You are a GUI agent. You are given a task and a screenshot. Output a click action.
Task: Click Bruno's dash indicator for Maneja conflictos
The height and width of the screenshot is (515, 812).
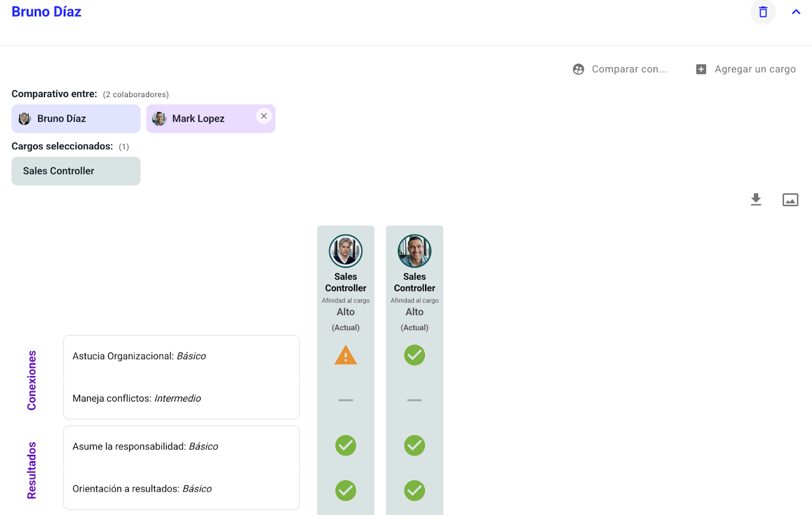(346, 400)
